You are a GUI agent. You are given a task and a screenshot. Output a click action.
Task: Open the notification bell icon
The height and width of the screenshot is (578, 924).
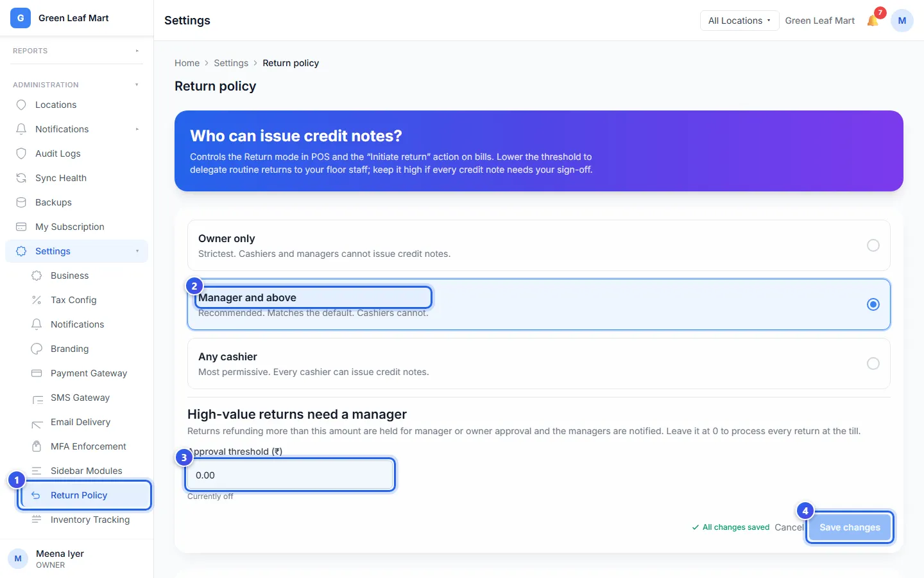[x=873, y=21]
